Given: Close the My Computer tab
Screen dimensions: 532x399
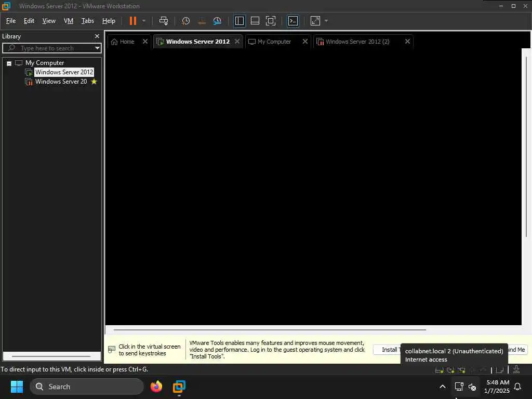Looking at the screenshot, I should 305,42.
